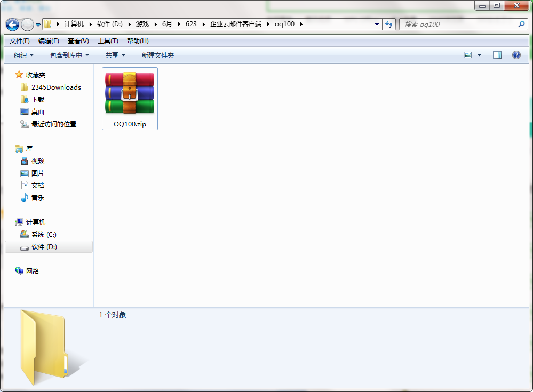Change view with the view icon
The width and height of the screenshot is (533, 392).
click(x=468, y=55)
